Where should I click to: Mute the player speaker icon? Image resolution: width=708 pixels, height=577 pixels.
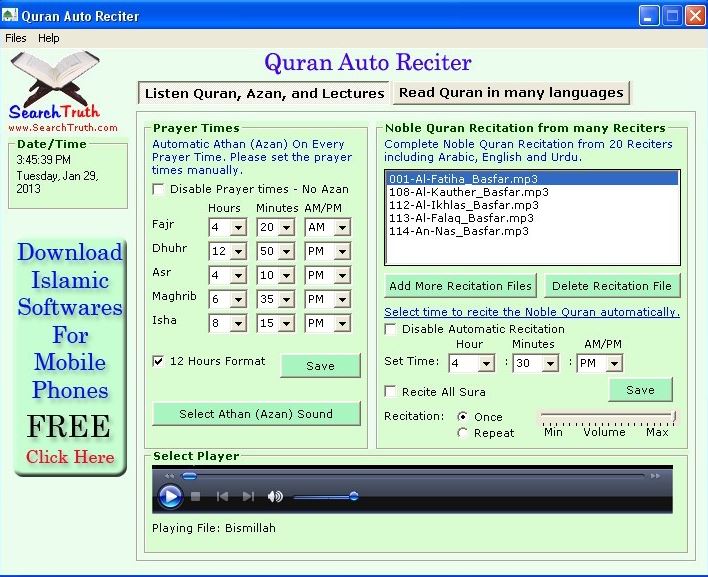pyautogui.click(x=275, y=497)
